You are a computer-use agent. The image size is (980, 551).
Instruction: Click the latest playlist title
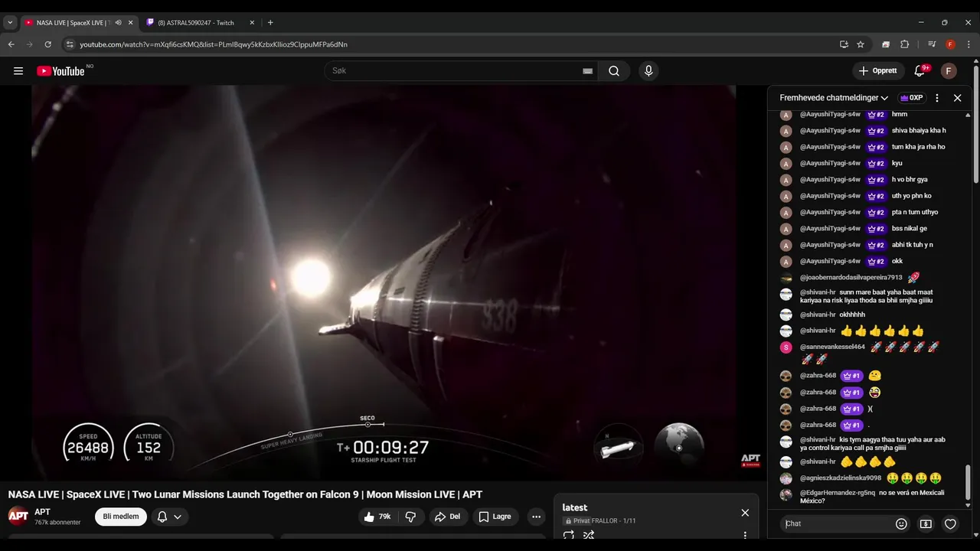[x=575, y=508]
